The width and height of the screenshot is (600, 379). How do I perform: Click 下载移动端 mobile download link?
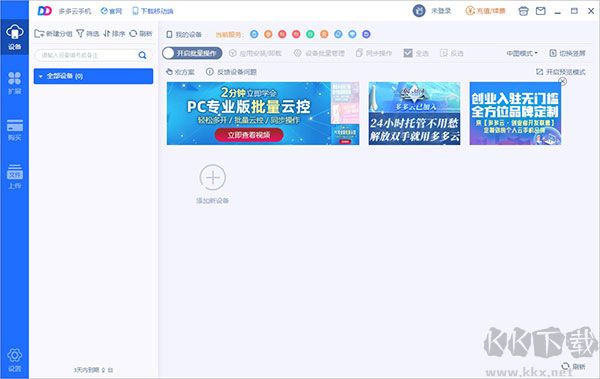(153, 11)
